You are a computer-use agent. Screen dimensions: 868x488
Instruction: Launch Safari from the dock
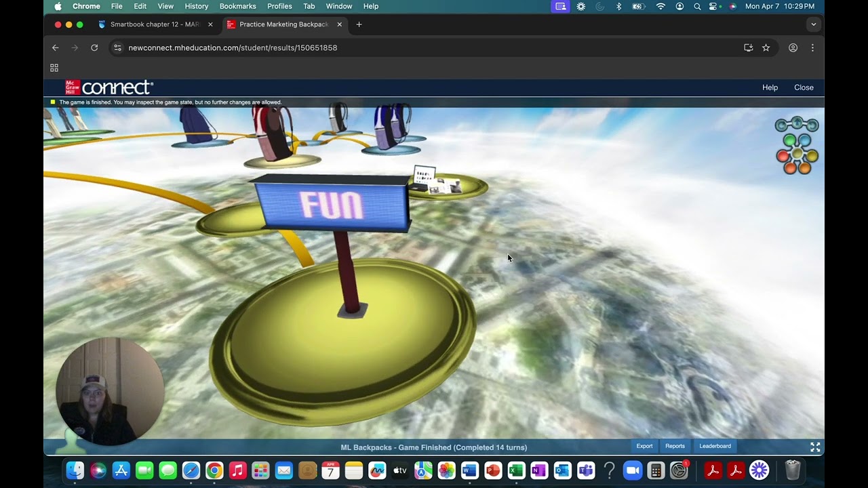(191, 470)
